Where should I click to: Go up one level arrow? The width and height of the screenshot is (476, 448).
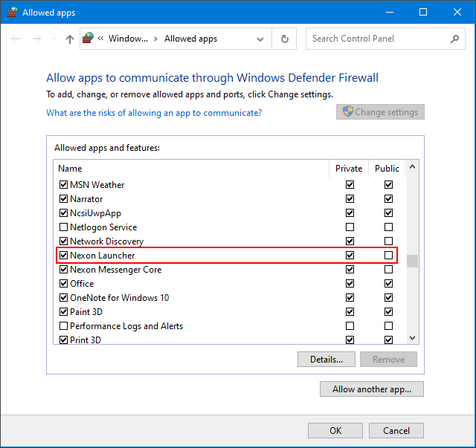tap(70, 39)
